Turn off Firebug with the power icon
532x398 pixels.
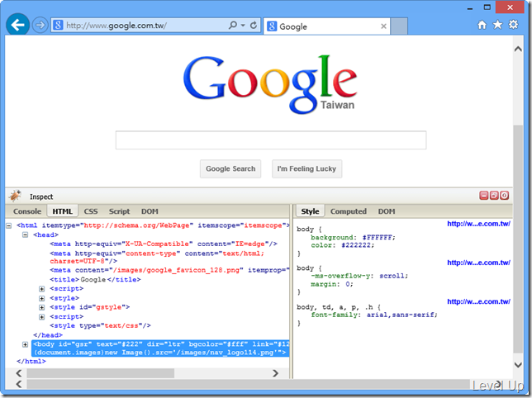pyautogui.click(x=505, y=195)
